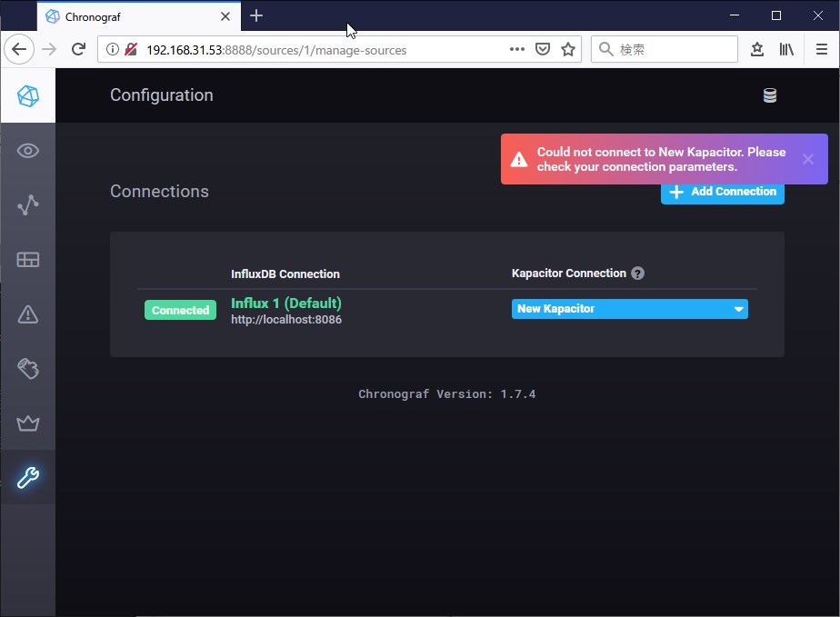840x617 pixels.
Task: Open the Influx 1 (Default) connection link
Action: point(286,304)
